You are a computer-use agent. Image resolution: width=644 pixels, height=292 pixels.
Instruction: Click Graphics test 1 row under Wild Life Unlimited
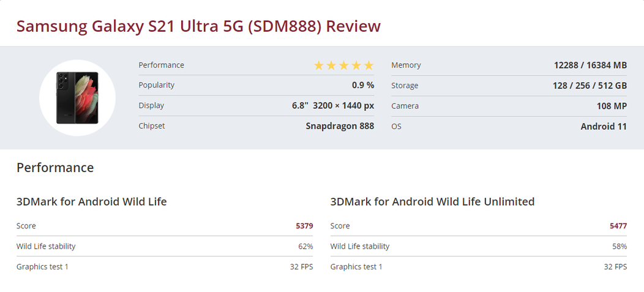pos(479,267)
